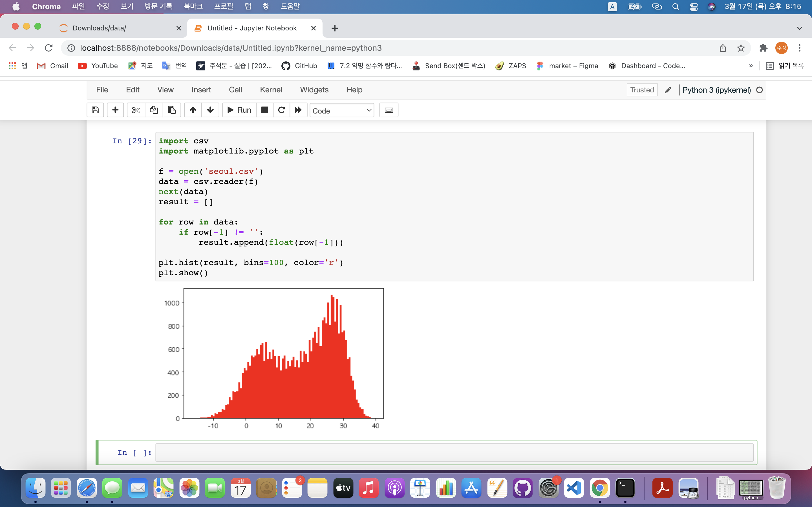Image resolution: width=812 pixels, height=507 pixels.
Task: Open the Code cell type dropdown
Action: point(342,111)
